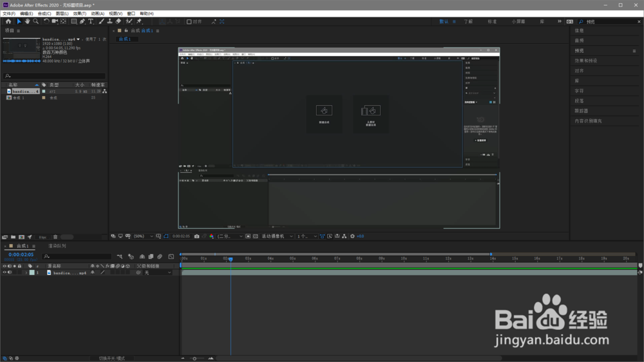The width and height of the screenshot is (644, 362).
Task: Switch to the 默认 workspace
Action: [x=444, y=21]
